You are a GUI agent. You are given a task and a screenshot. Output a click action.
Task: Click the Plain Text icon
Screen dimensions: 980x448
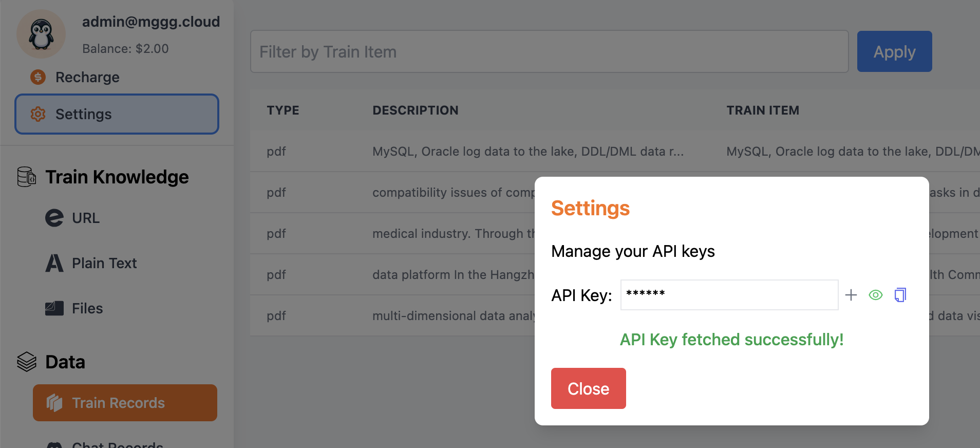[54, 263]
